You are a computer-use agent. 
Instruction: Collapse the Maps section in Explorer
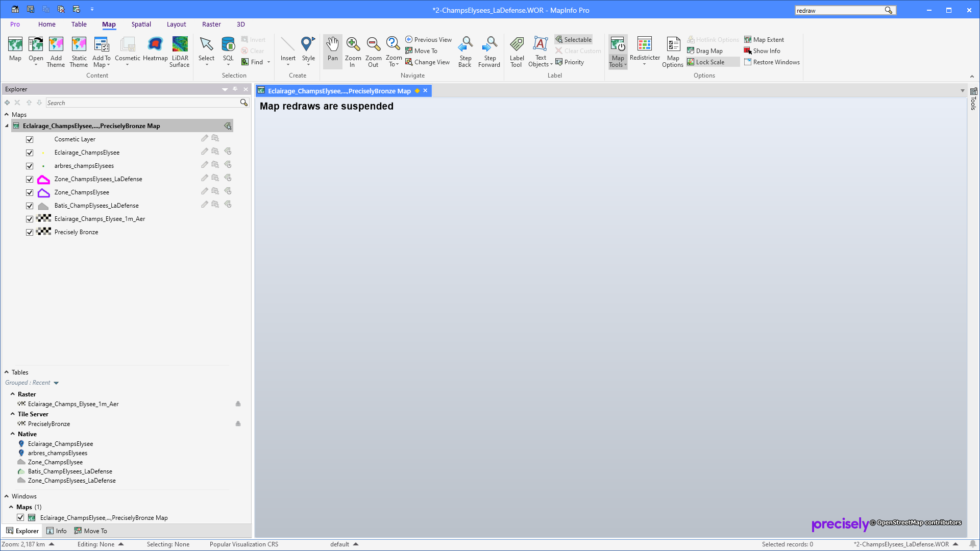pos(7,115)
